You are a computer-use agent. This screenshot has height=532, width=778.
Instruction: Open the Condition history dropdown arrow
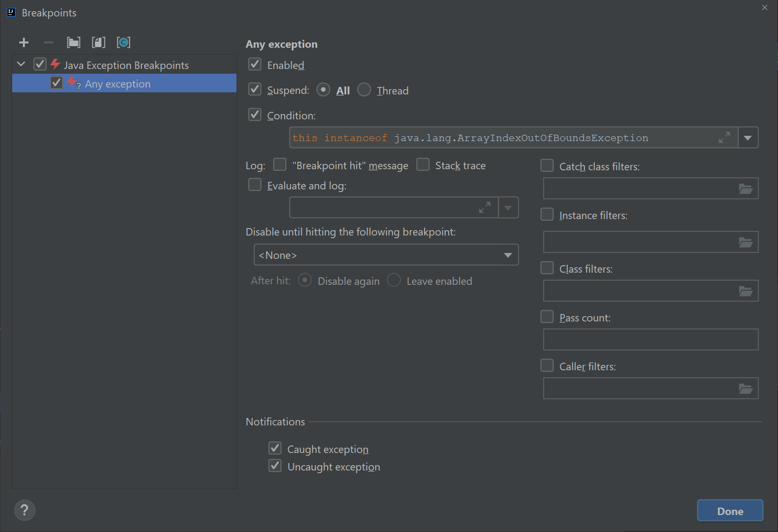pos(748,138)
